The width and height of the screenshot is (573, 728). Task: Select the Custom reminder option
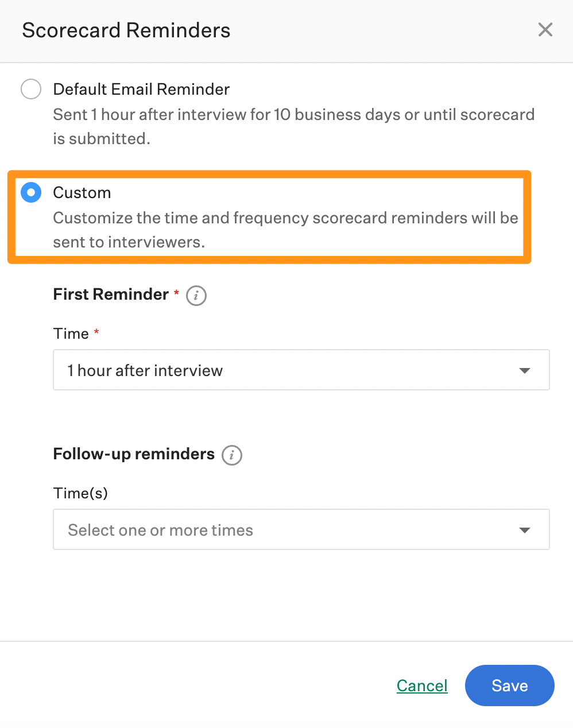tap(31, 192)
